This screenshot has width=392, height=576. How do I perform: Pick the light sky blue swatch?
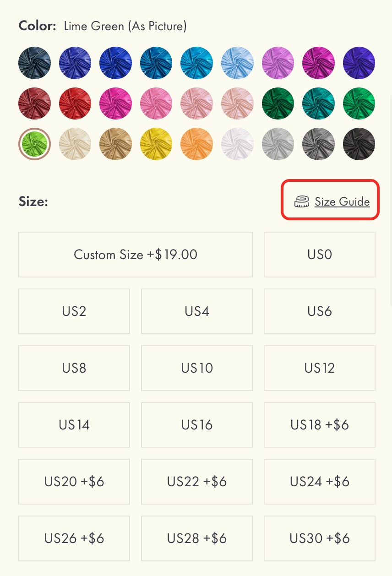click(x=237, y=63)
